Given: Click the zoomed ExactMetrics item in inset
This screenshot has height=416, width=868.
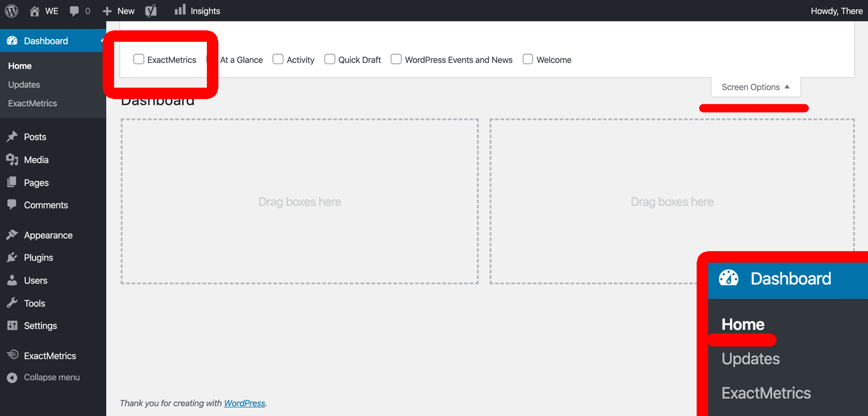Looking at the screenshot, I should pos(766,393).
